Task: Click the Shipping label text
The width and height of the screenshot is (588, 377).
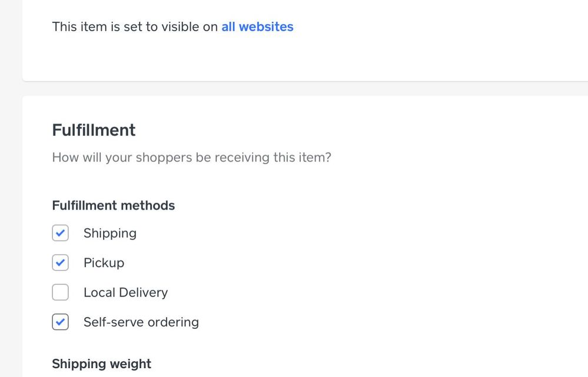Action: pyautogui.click(x=110, y=233)
